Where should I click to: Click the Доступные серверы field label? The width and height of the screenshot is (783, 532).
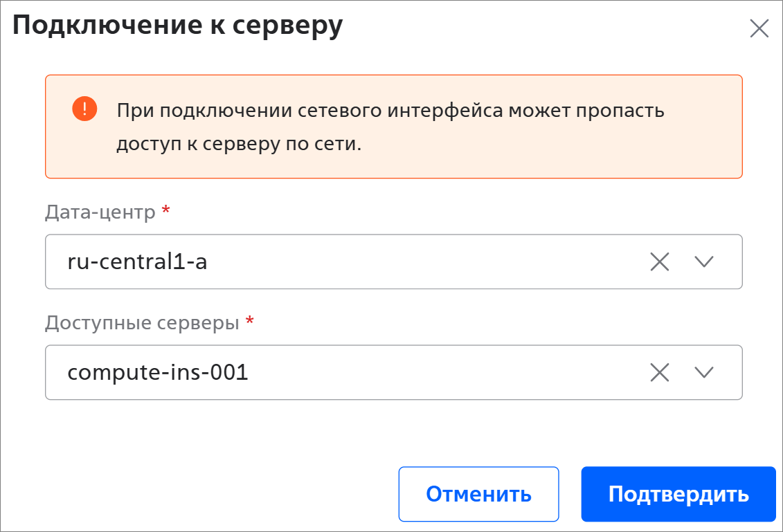click(x=143, y=323)
